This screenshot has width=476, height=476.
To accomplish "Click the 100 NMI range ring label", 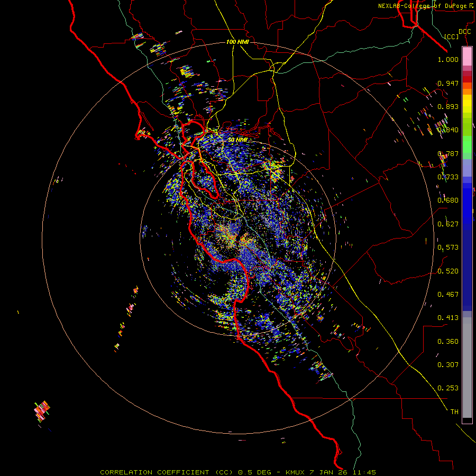I will pyautogui.click(x=237, y=42).
